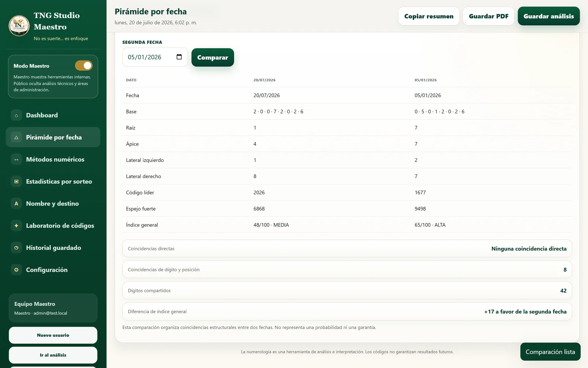This screenshot has height=368, width=588.
Task: Click Ninguna coincidencia directa text
Action: [529, 249]
